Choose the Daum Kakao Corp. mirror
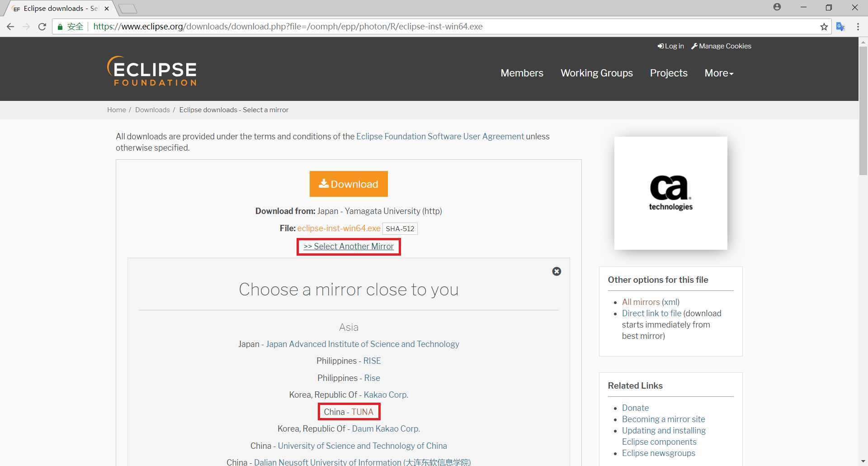Screen dimensions: 868x466 tap(386, 429)
